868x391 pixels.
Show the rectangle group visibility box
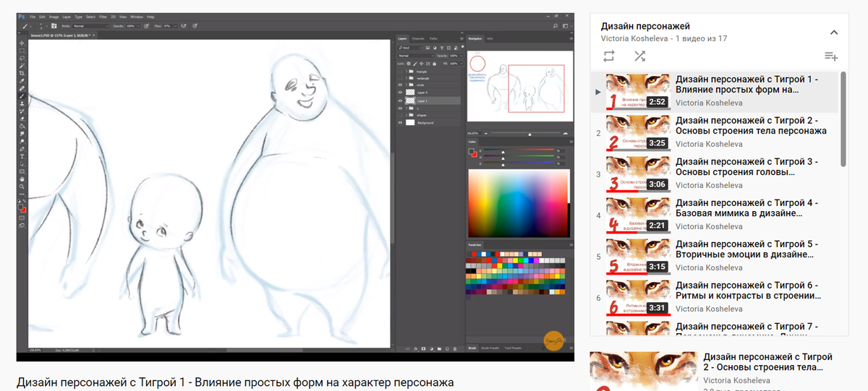(x=400, y=78)
